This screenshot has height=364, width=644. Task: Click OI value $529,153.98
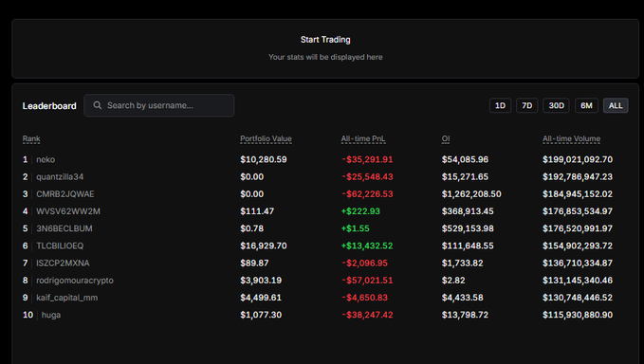[468, 228]
